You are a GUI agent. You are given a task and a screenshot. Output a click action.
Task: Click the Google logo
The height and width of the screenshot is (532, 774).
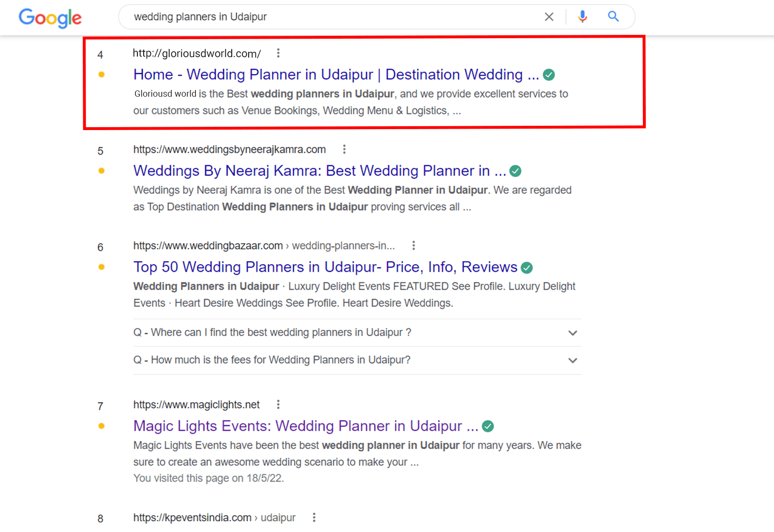coord(50,18)
